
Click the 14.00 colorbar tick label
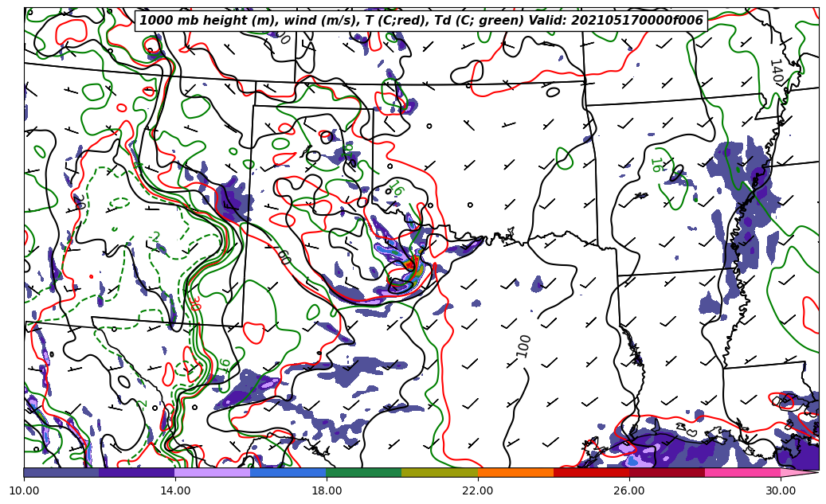tap(175, 490)
